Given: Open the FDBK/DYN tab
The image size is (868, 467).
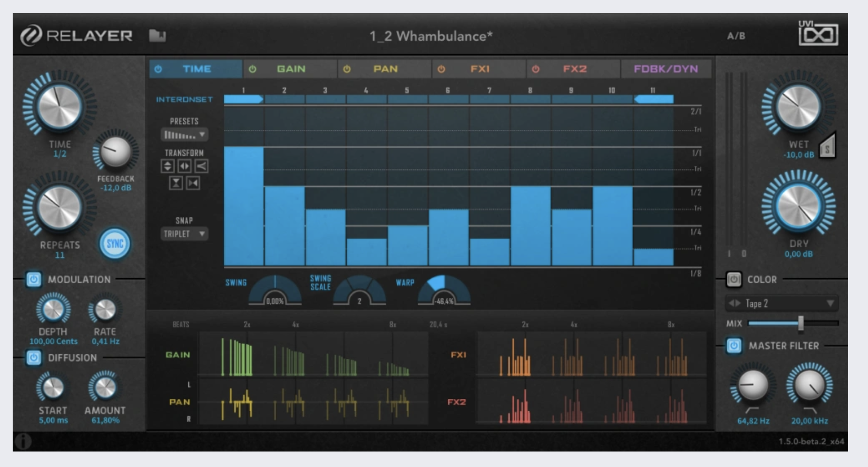Looking at the screenshot, I should [x=665, y=69].
